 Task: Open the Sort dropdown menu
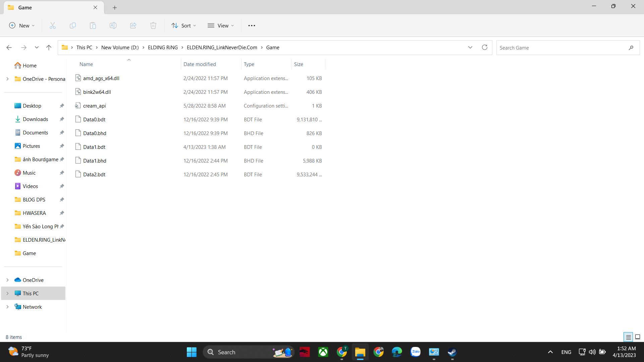point(184,25)
